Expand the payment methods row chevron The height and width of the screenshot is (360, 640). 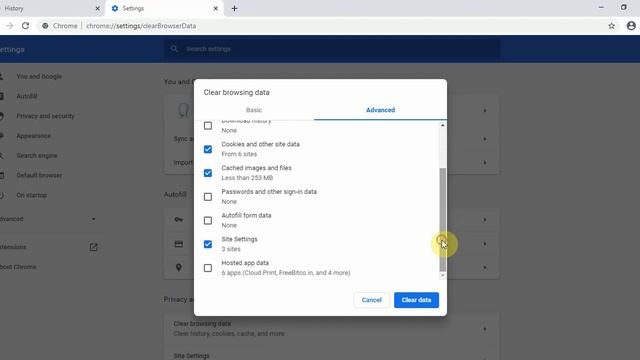(x=485, y=244)
